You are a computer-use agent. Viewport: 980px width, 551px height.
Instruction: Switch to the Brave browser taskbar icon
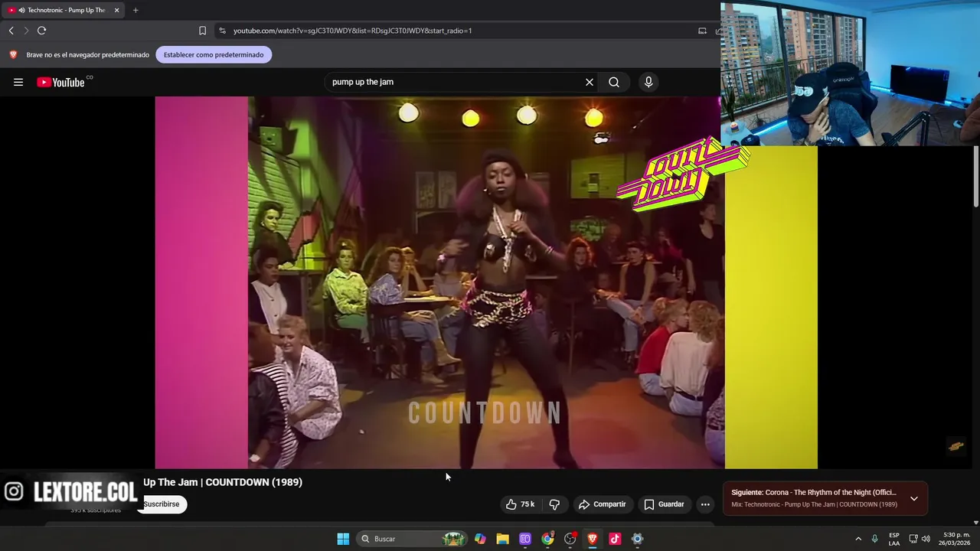tap(592, 539)
